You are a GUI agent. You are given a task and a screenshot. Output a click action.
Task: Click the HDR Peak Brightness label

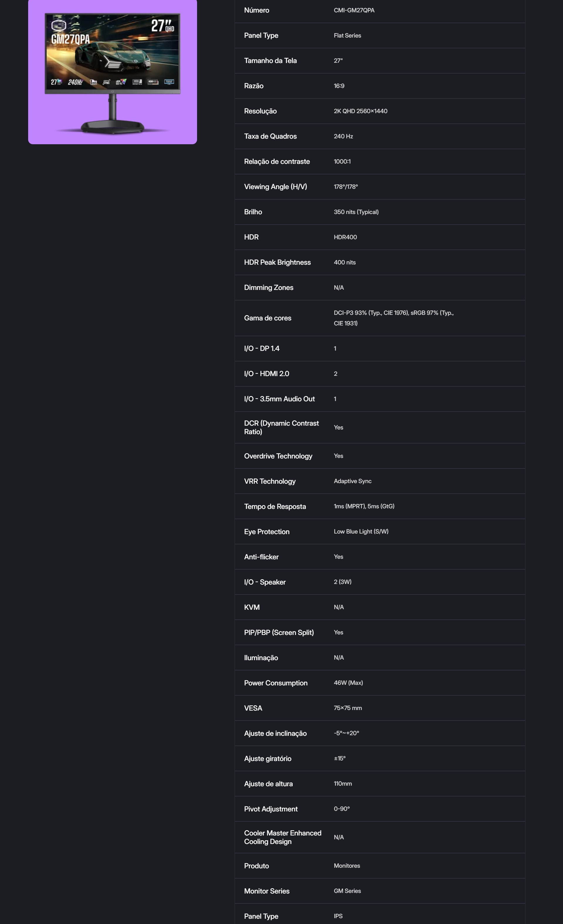tap(277, 262)
